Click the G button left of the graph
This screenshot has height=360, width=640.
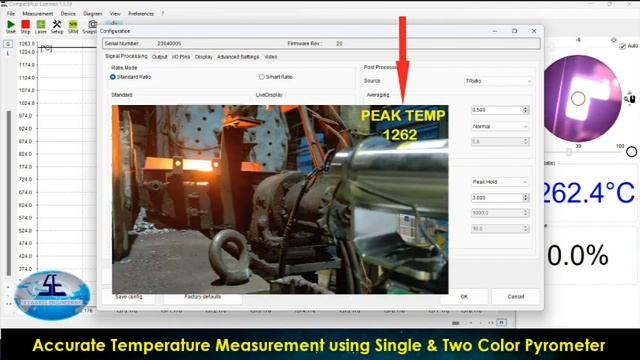point(8,44)
